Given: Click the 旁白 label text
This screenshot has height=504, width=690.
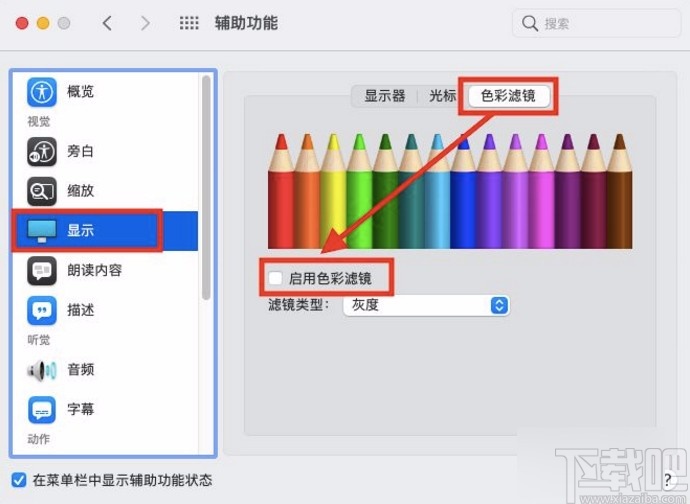Looking at the screenshot, I should tap(81, 151).
